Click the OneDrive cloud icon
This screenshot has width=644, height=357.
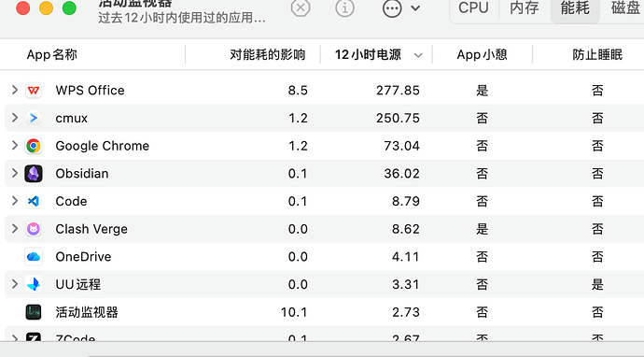(34, 257)
